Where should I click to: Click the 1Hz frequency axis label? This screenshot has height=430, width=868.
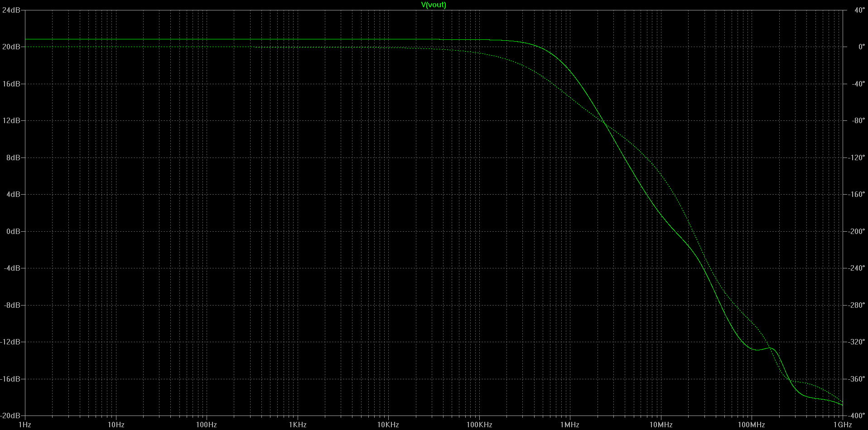coord(25,425)
